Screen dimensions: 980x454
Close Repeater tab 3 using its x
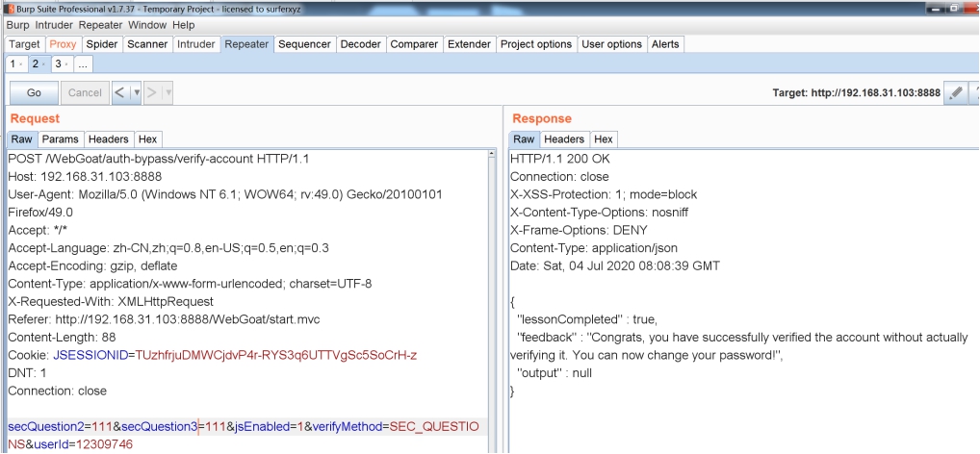click(x=66, y=64)
